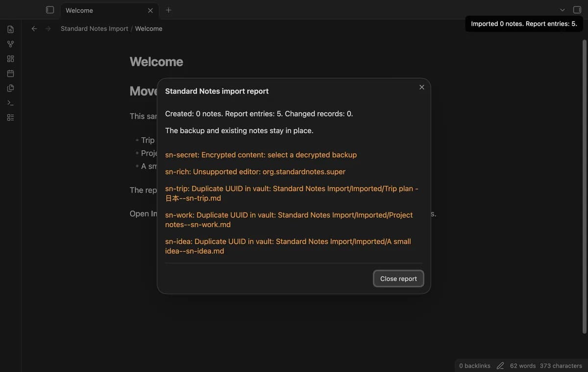
Task: Click the sn-idea duplicate UUID entry
Action: [288, 246]
